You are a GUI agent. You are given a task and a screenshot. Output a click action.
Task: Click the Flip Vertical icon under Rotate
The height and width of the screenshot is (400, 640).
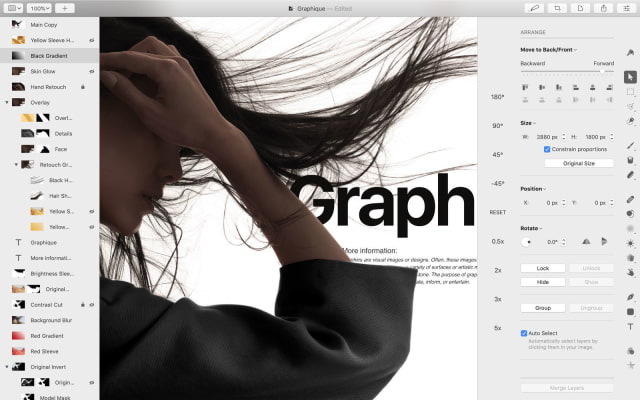[x=604, y=241]
